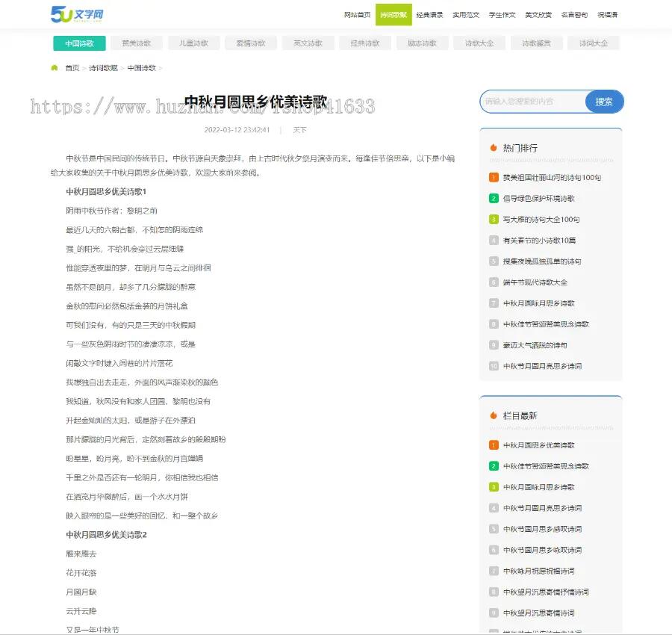Click the magnifier search button

tap(605, 102)
